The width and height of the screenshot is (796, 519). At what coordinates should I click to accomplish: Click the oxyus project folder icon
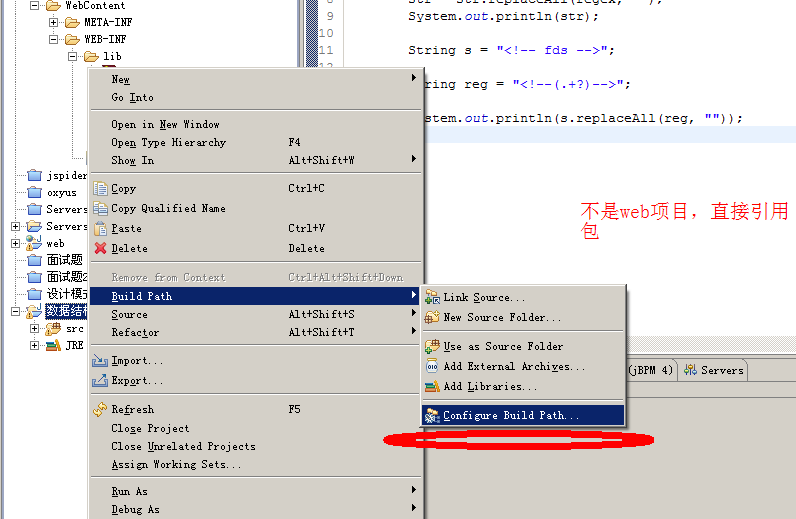click(x=35, y=192)
